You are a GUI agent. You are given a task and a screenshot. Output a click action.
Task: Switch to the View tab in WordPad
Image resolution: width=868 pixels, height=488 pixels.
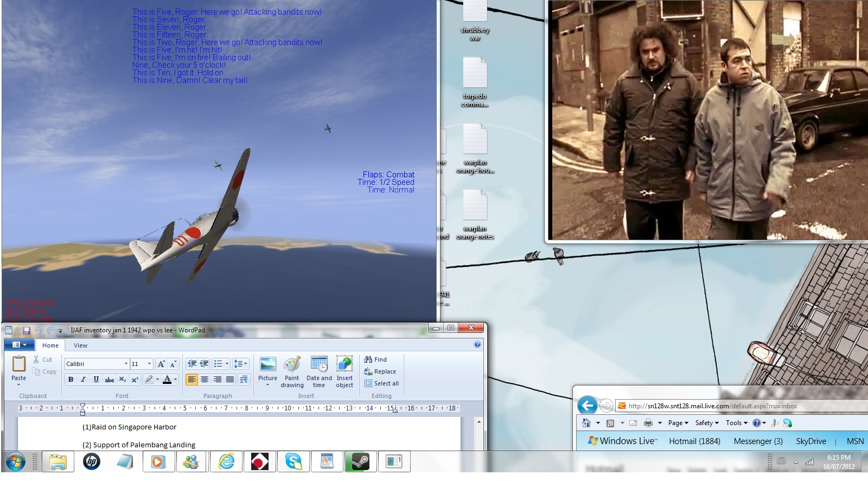point(80,345)
